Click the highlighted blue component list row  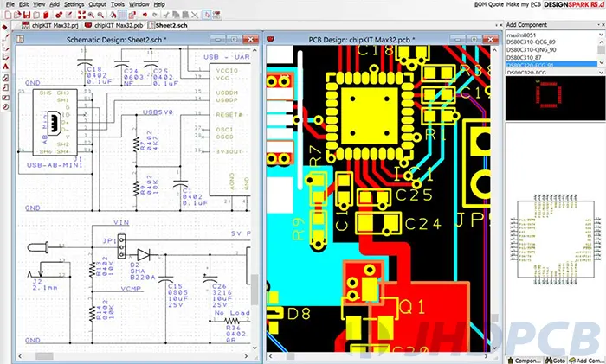tap(551, 64)
